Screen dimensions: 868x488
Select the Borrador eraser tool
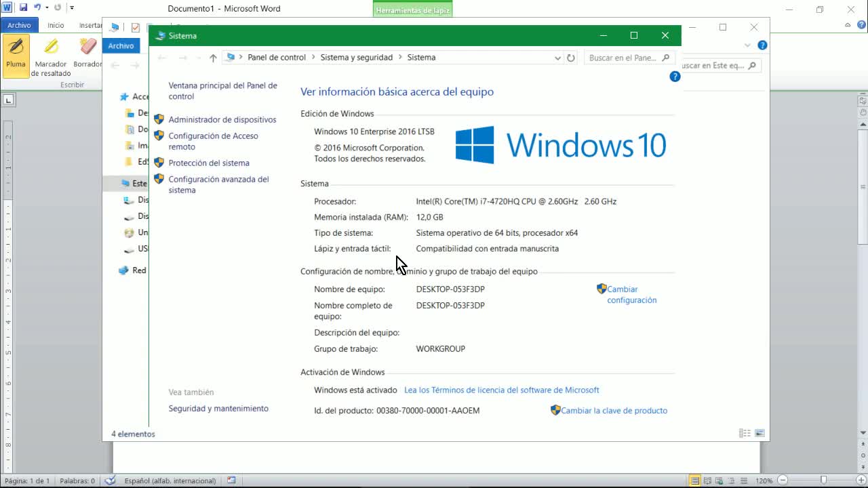coord(87,54)
